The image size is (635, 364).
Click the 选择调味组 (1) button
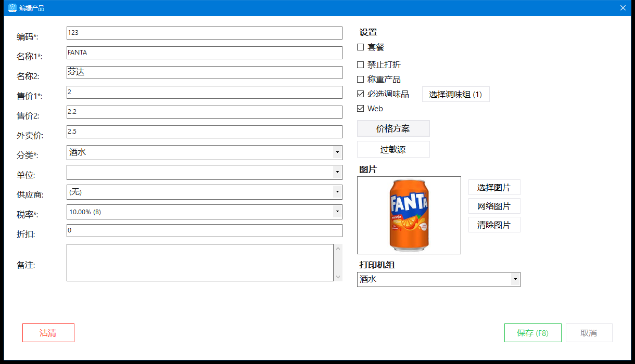pos(455,95)
